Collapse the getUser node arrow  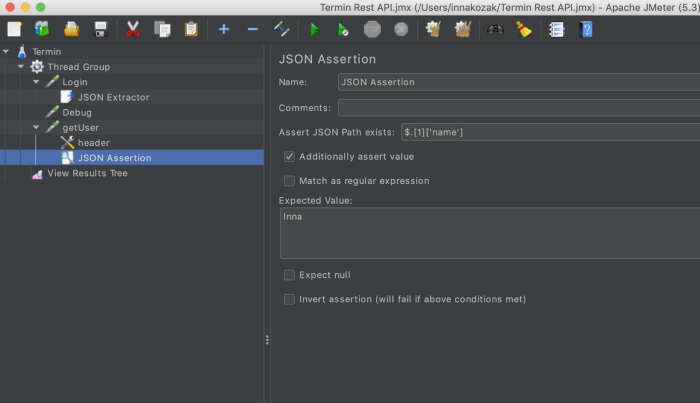pyautogui.click(x=36, y=128)
